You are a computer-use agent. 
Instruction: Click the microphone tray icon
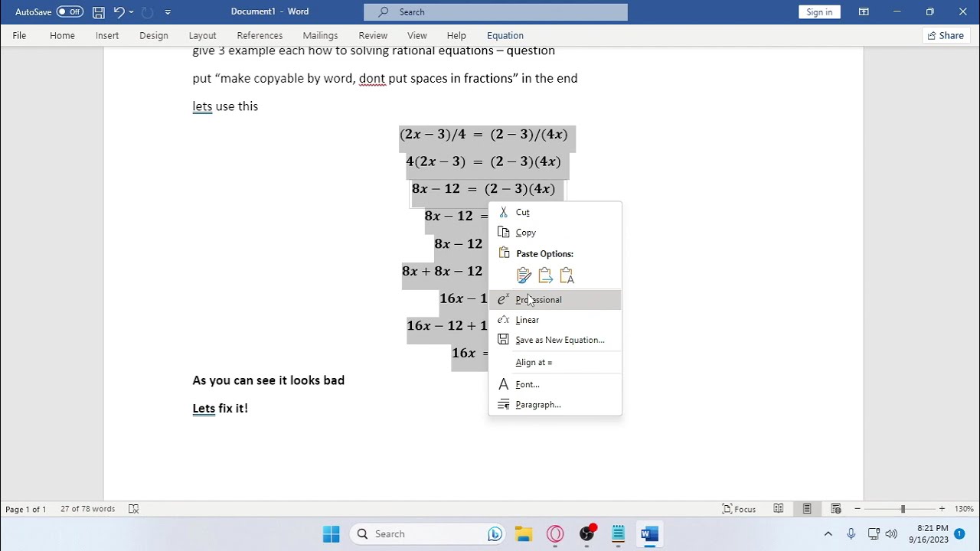851,534
